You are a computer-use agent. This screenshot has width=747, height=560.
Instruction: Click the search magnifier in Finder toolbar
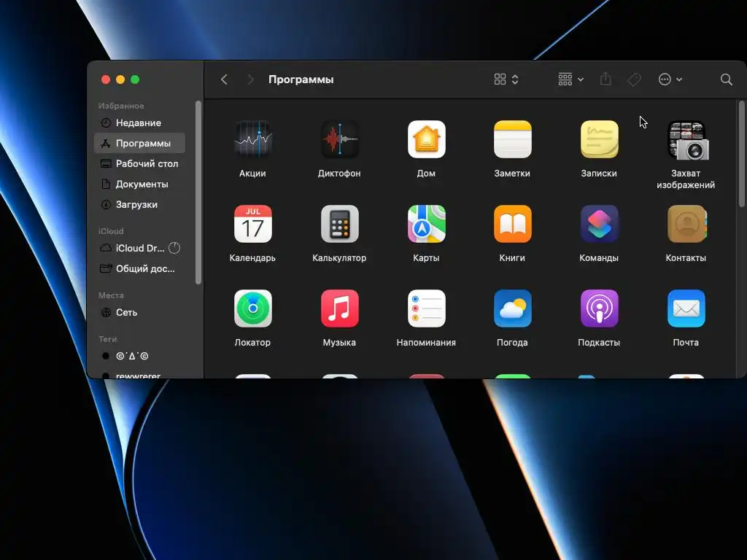pos(726,79)
